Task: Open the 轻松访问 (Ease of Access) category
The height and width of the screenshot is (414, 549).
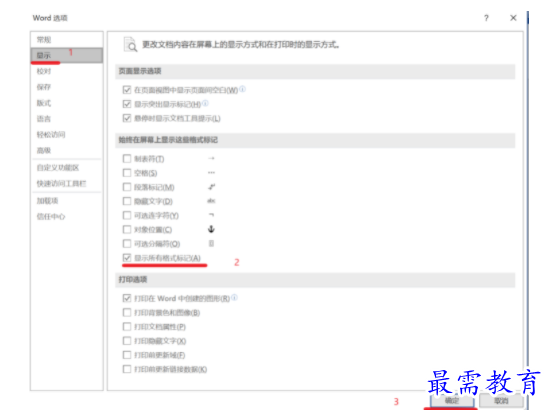Action: [67, 134]
